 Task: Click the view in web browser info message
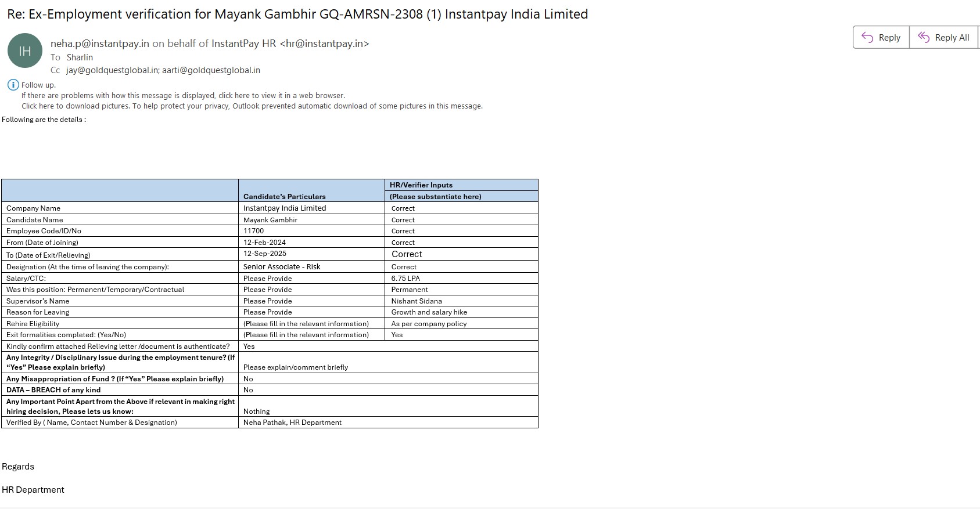[x=183, y=96]
